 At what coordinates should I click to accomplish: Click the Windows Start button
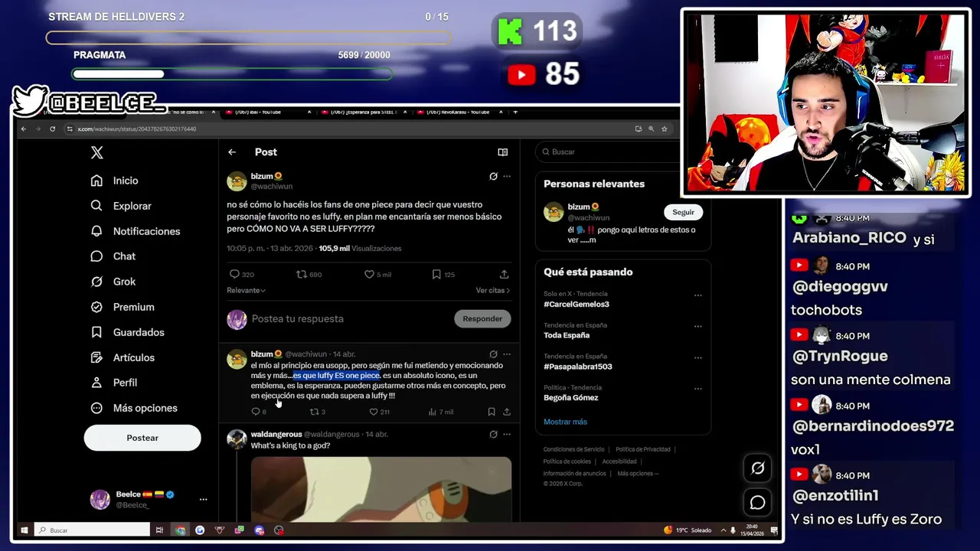24,530
